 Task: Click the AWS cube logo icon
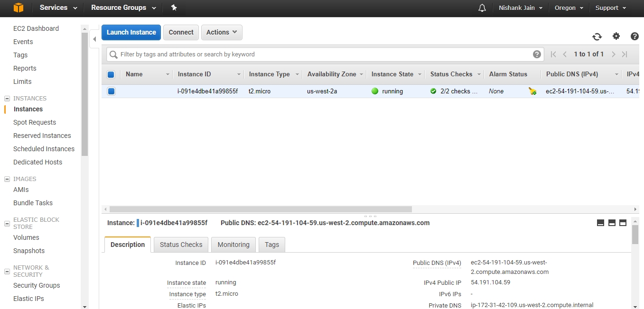[18, 8]
